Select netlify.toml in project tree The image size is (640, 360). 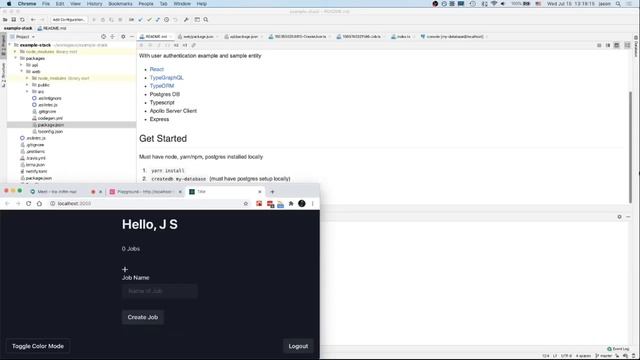36,171
